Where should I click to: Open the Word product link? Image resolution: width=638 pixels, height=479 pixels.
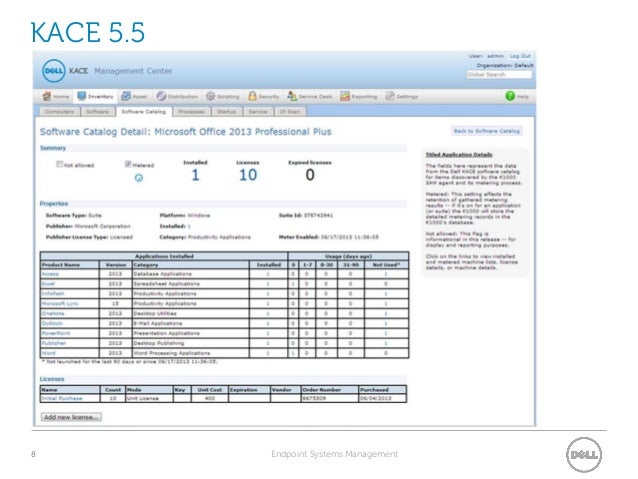[48, 353]
